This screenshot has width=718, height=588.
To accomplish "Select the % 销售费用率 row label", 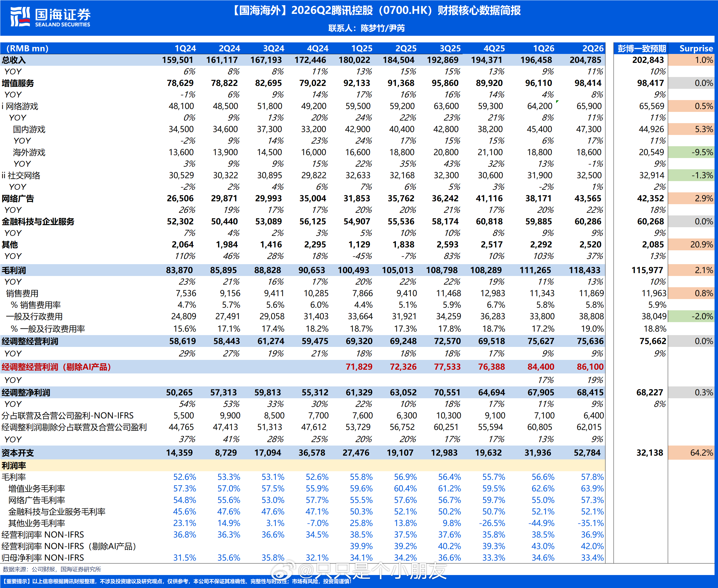I will [x=36, y=305].
